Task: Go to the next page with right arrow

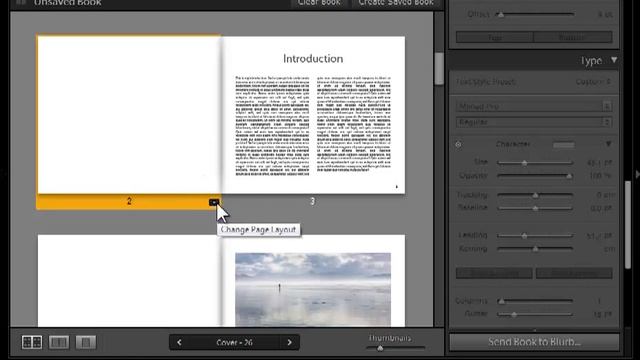Action: click(x=289, y=342)
